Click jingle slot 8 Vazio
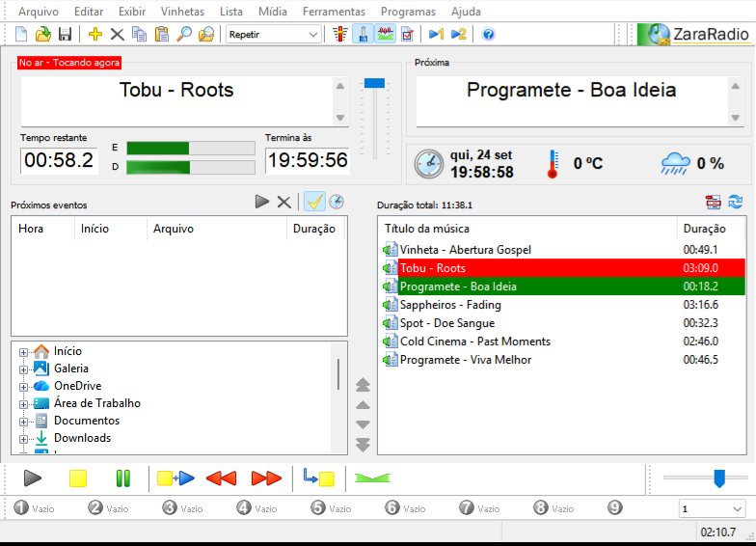Screen dimensions: 756x546 [x=553, y=507]
